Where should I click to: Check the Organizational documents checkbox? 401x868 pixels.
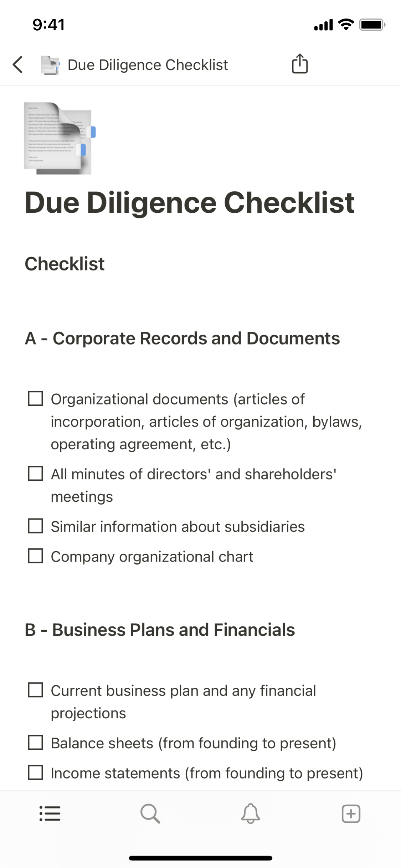pos(36,399)
